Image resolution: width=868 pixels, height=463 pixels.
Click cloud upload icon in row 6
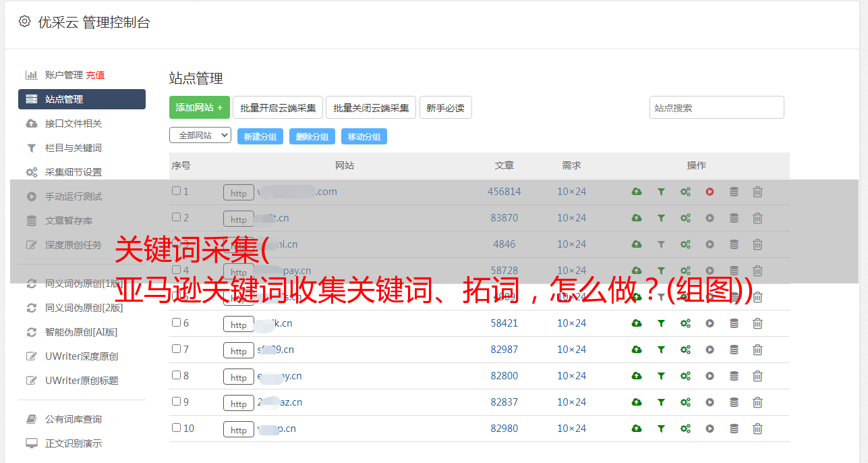pos(637,323)
